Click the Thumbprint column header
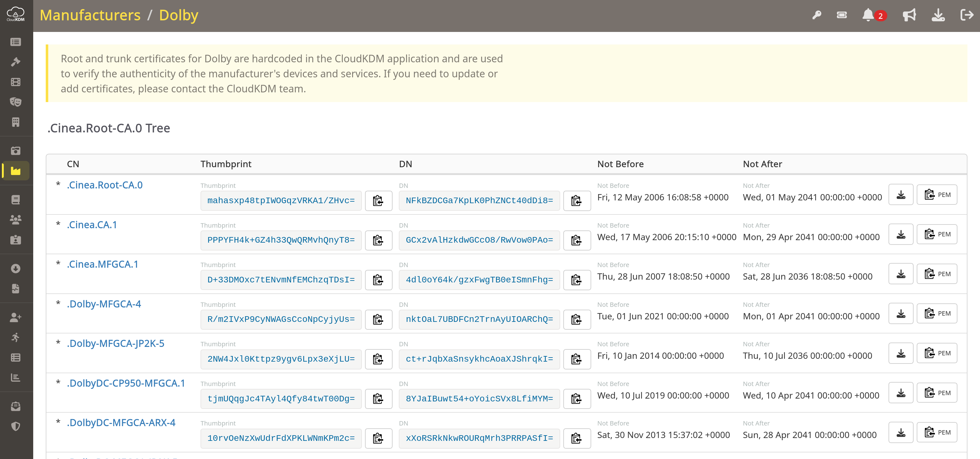The width and height of the screenshot is (980, 459). (x=226, y=164)
